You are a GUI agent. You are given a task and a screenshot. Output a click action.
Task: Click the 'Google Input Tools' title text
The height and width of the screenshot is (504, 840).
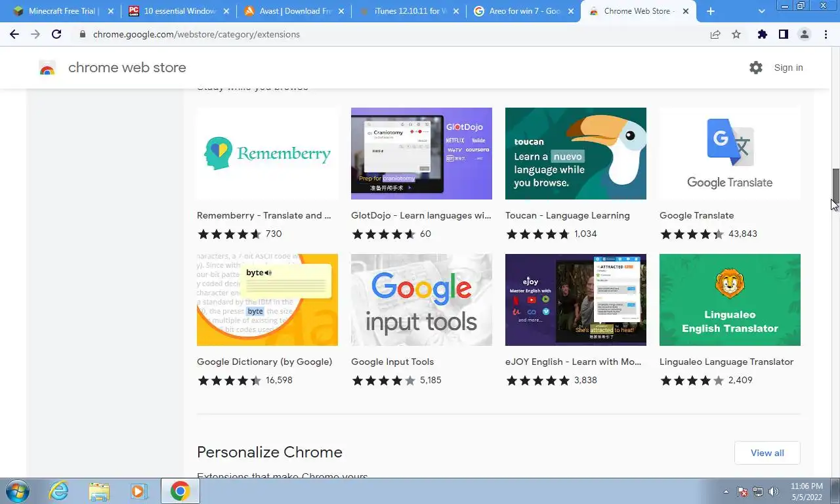click(392, 362)
